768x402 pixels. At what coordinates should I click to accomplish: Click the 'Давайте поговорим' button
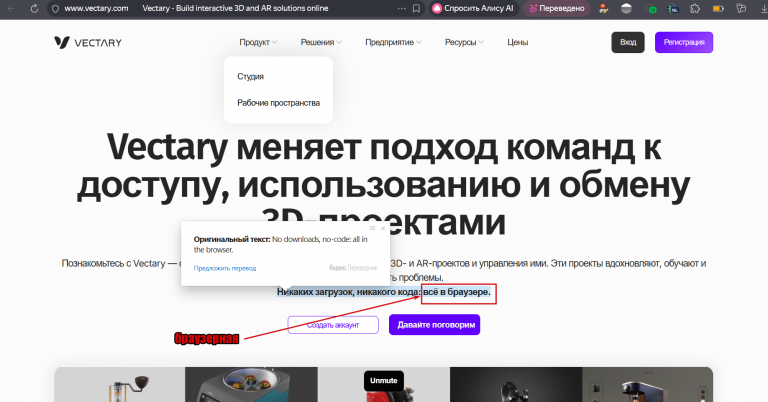tap(434, 325)
